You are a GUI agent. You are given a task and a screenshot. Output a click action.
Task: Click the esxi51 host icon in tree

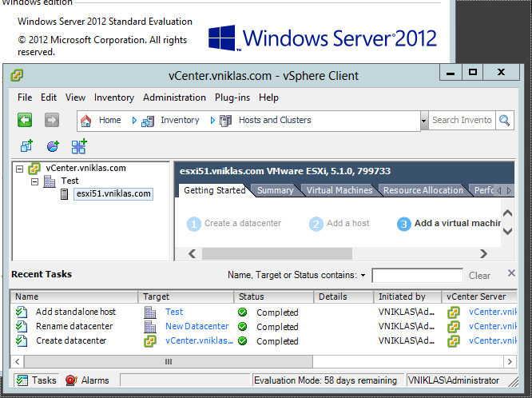(x=65, y=194)
